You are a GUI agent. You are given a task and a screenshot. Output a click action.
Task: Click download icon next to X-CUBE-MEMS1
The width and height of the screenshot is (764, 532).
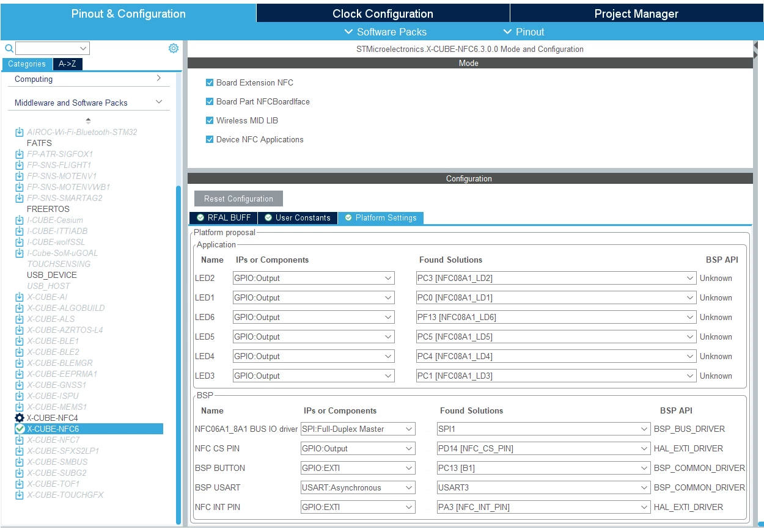20,407
